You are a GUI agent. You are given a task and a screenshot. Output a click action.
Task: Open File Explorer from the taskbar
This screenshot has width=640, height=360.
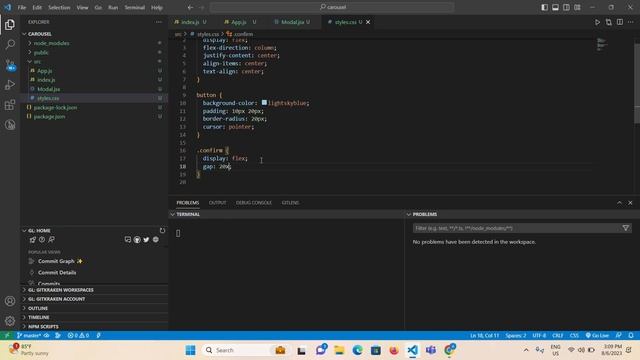click(339, 350)
